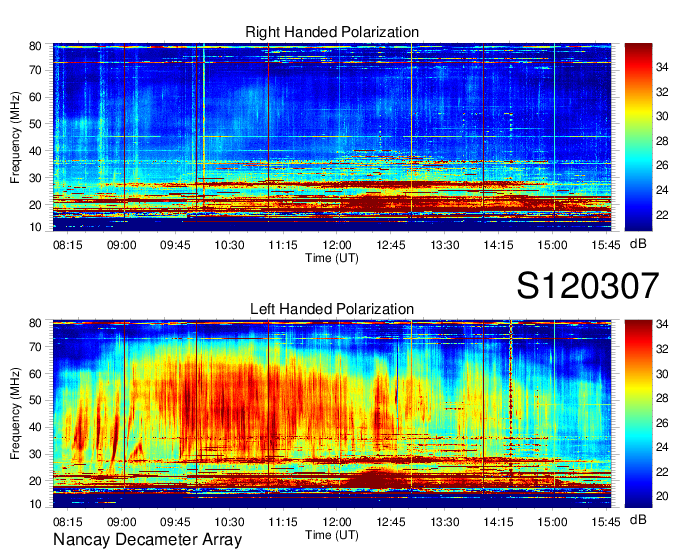Viewport: 680px width, 552px height.
Task: Click the 20 dB value on bottom color bar
Action: (x=662, y=496)
